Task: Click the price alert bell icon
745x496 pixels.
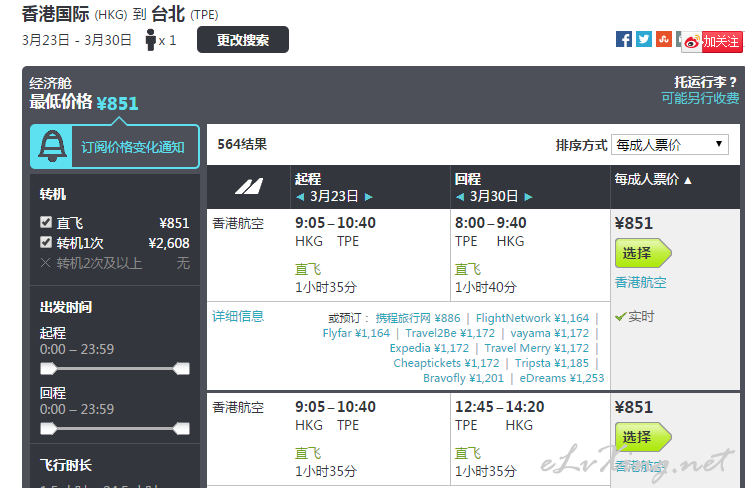Action: pos(52,146)
